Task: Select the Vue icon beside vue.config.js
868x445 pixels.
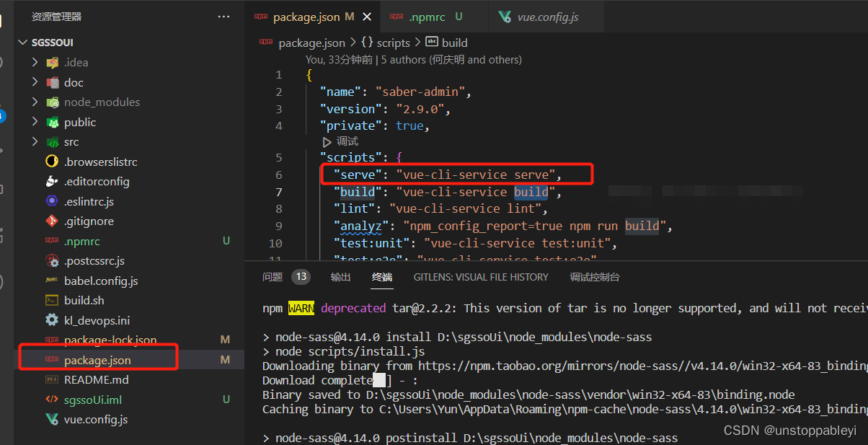Action: point(53,419)
